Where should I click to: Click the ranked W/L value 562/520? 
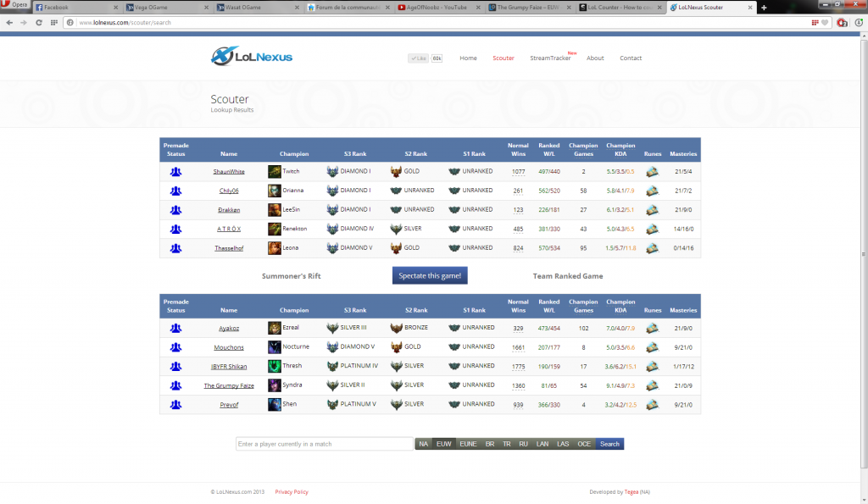549,191
